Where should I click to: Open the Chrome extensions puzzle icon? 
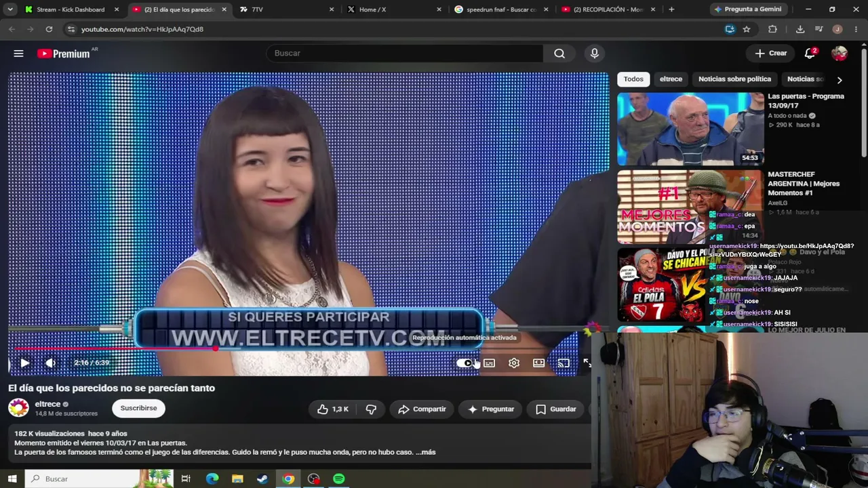pyautogui.click(x=772, y=29)
